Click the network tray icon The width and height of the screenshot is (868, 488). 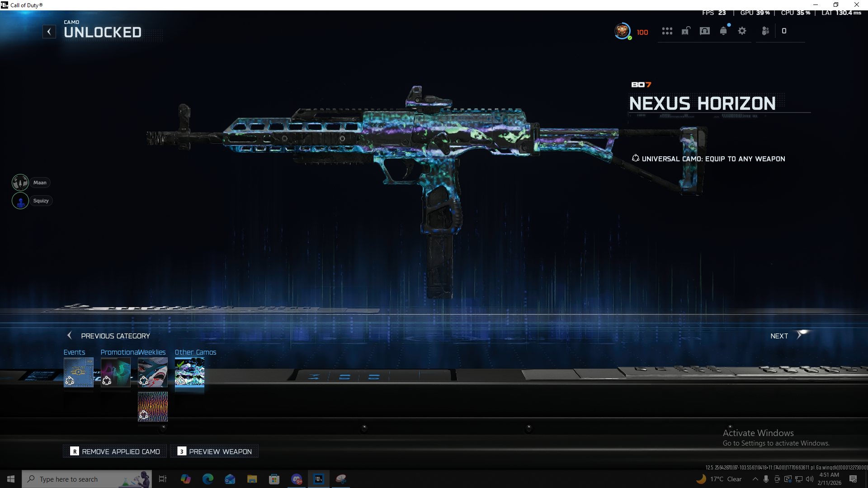coord(799,479)
